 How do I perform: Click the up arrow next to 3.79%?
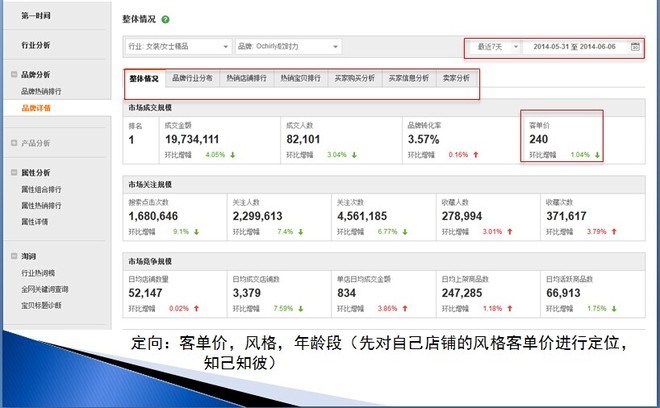tap(614, 232)
